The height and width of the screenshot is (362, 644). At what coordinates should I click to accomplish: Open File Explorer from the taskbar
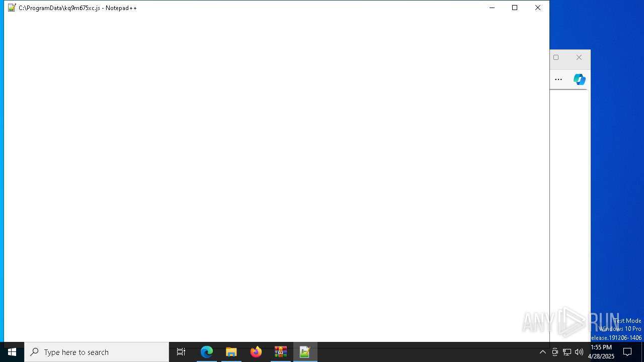pyautogui.click(x=231, y=352)
